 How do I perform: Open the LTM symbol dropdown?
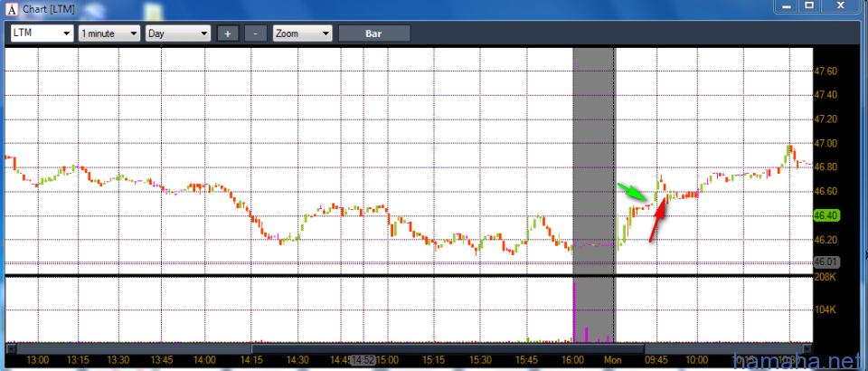pos(42,33)
